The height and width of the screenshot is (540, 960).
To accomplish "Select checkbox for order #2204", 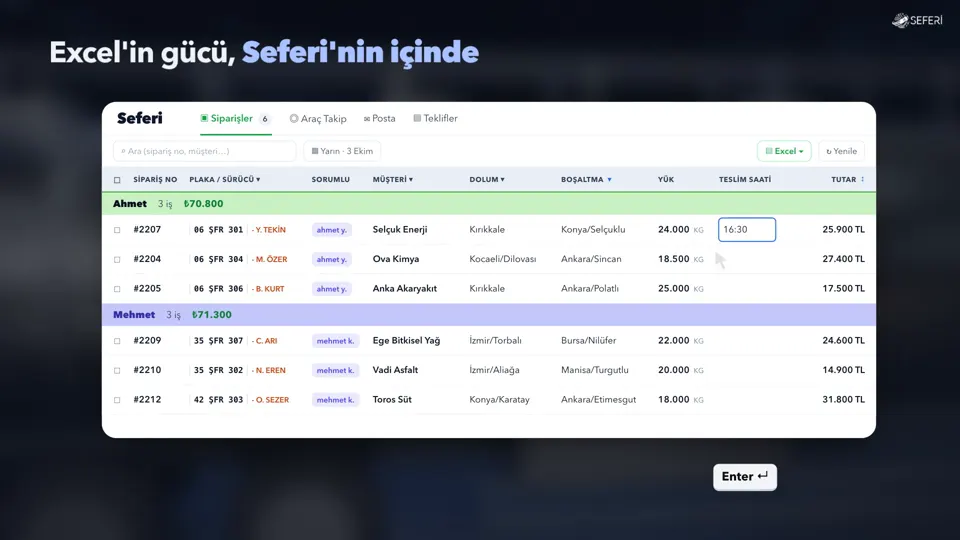I will coord(117,260).
